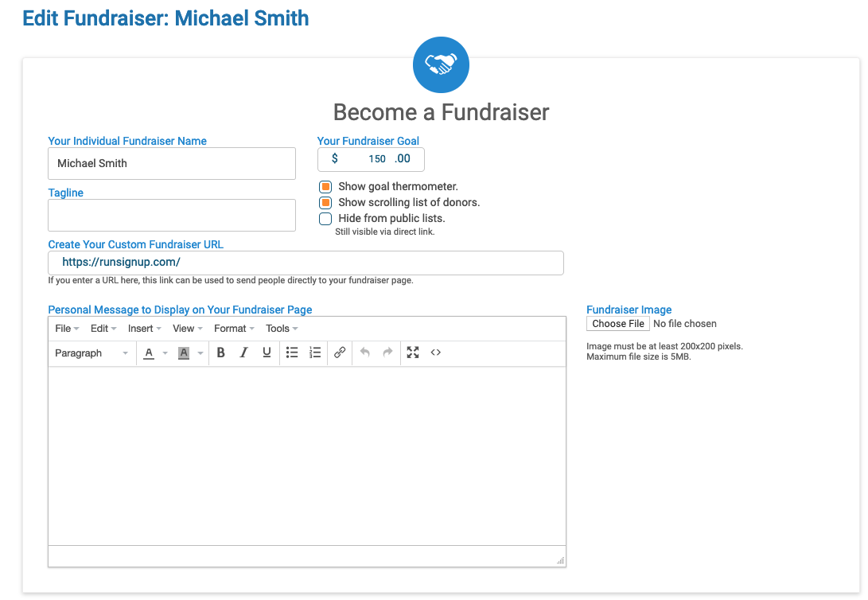Underline text using the editor toolbar

267,353
